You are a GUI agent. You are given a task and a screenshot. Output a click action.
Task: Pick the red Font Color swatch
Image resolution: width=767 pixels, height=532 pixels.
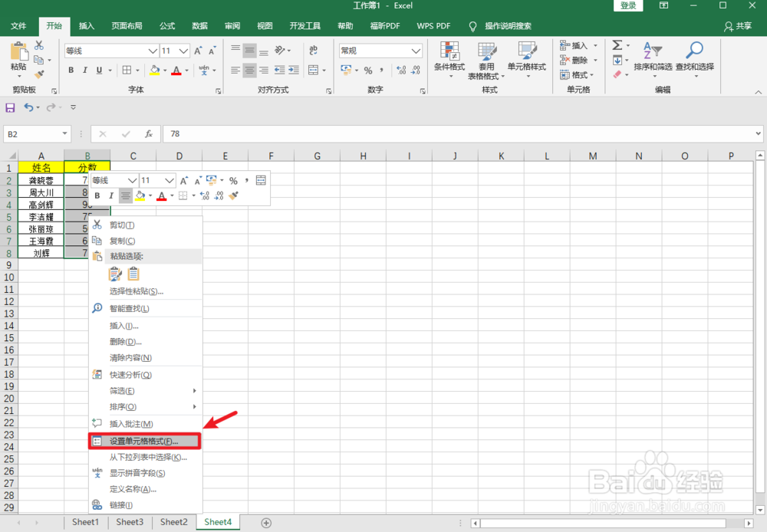pyautogui.click(x=178, y=70)
